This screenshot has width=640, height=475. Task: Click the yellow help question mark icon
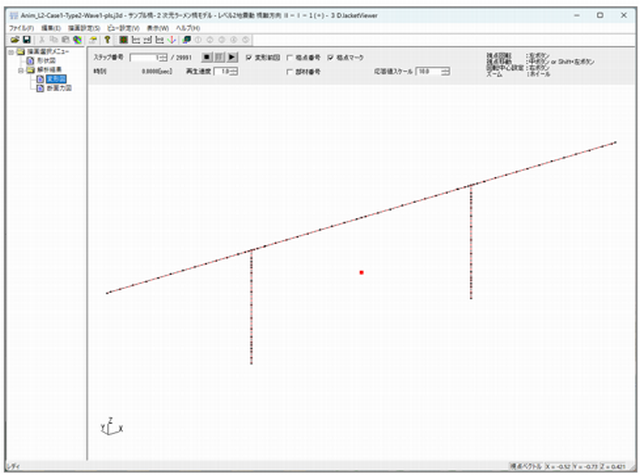(108, 39)
